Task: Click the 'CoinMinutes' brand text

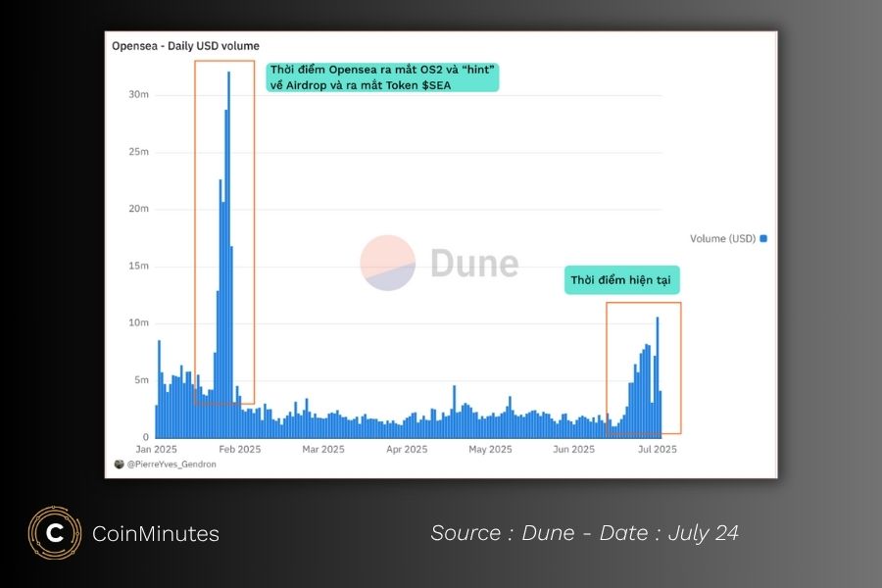Action: (156, 533)
